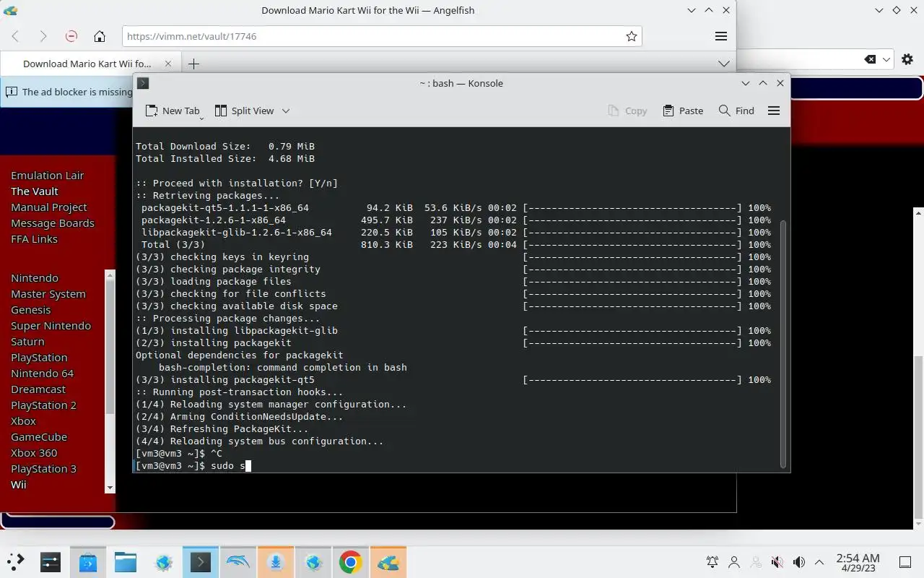Click search box on webpage bottom left

[58, 522]
